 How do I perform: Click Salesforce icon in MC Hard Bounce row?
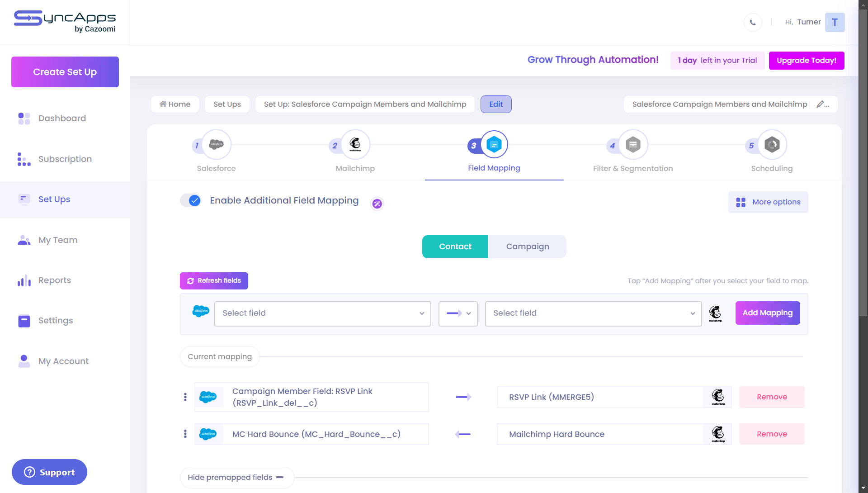click(208, 434)
